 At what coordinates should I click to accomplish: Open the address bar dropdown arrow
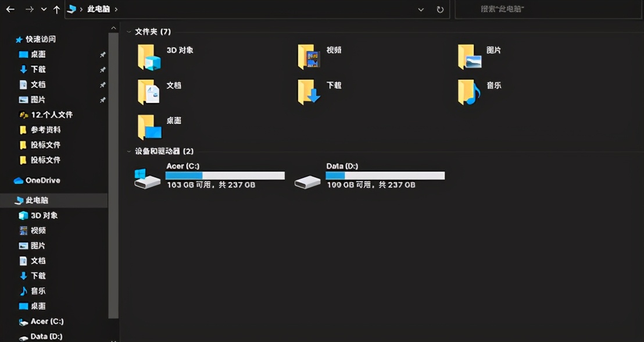pyautogui.click(x=421, y=9)
